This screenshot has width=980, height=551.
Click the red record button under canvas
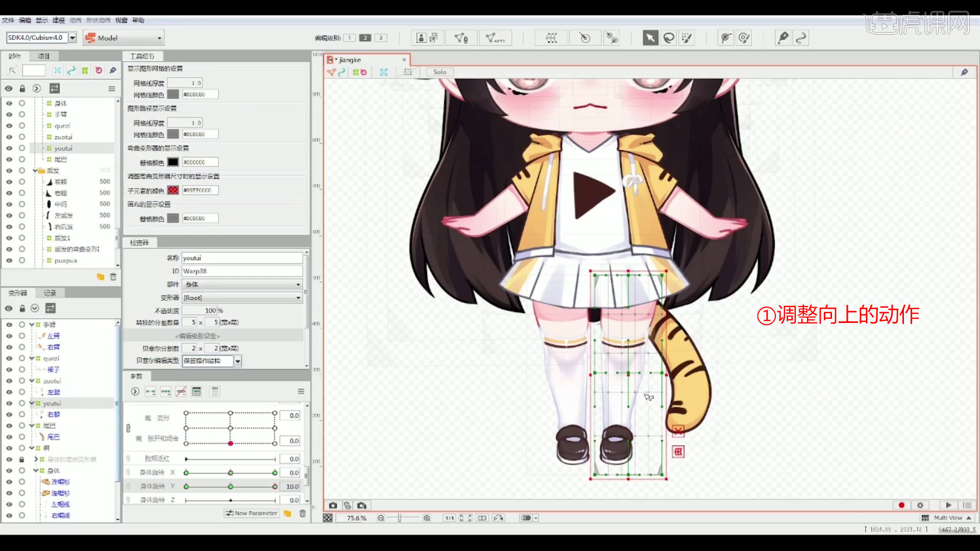901,505
